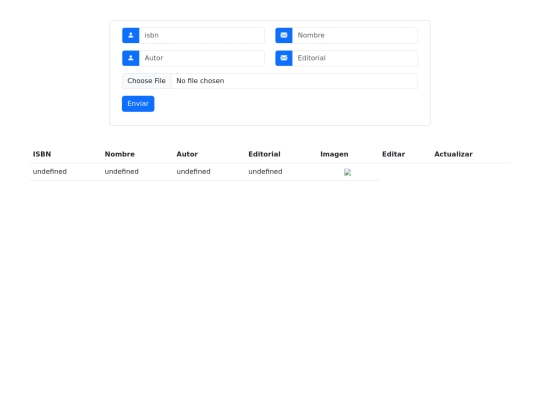Click the person icon beside isbn field

[x=131, y=35]
